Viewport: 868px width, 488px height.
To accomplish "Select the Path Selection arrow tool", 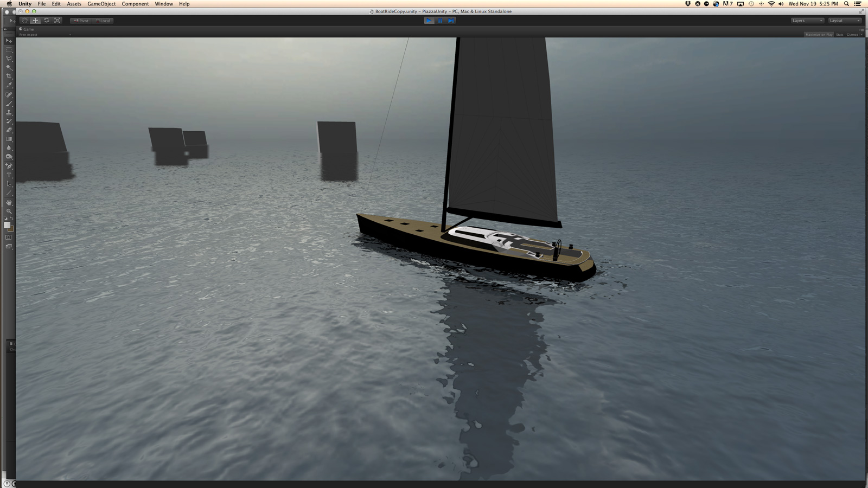I will click(x=9, y=184).
